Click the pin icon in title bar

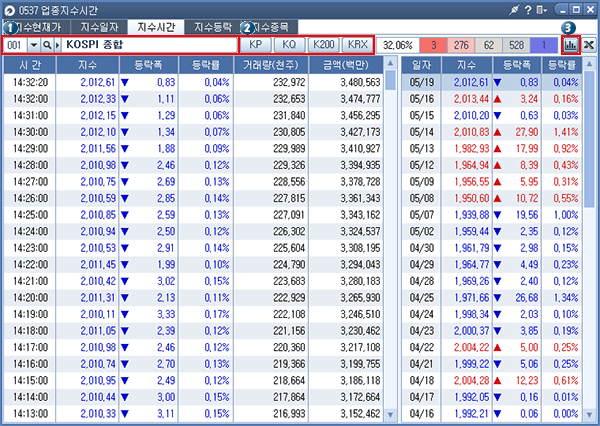pyautogui.click(x=514, y=9)
